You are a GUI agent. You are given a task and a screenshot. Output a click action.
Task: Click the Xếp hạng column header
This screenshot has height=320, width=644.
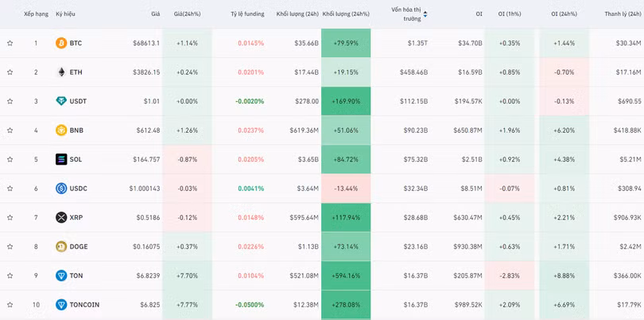point(36,14)
